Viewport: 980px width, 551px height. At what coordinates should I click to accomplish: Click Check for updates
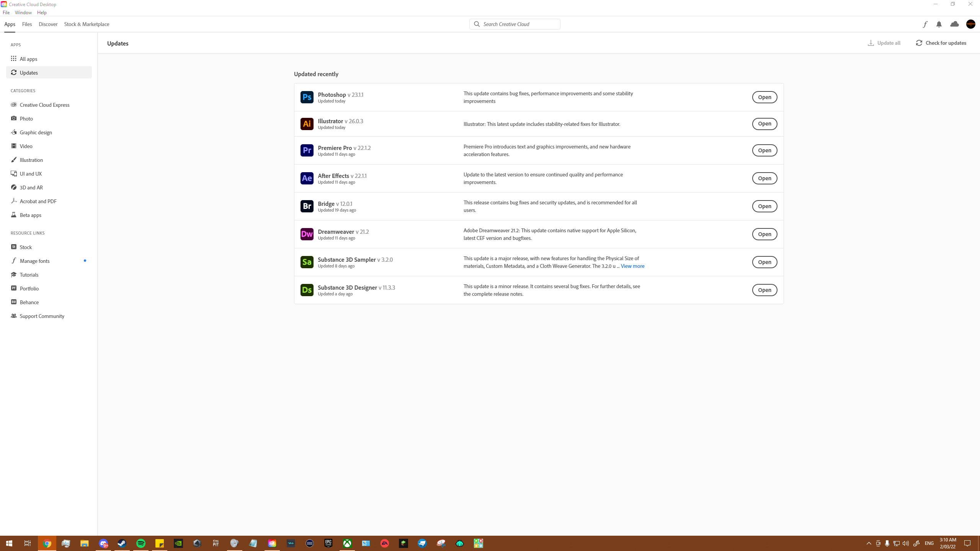tap(941, 43)
